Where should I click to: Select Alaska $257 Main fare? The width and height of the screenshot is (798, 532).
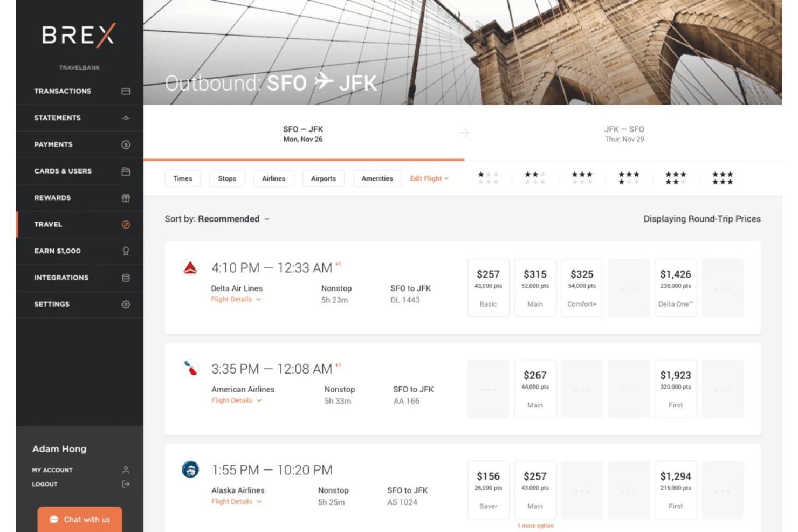pos(535,490)
